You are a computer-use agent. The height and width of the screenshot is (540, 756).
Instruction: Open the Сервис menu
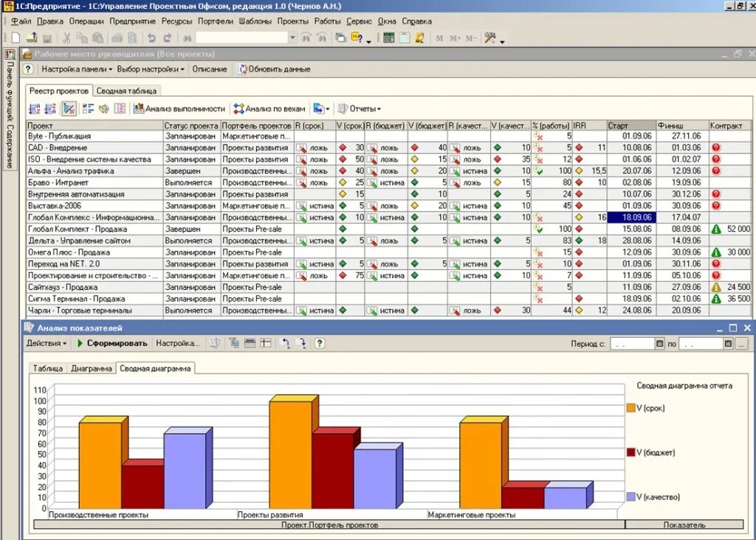(360, 21)
